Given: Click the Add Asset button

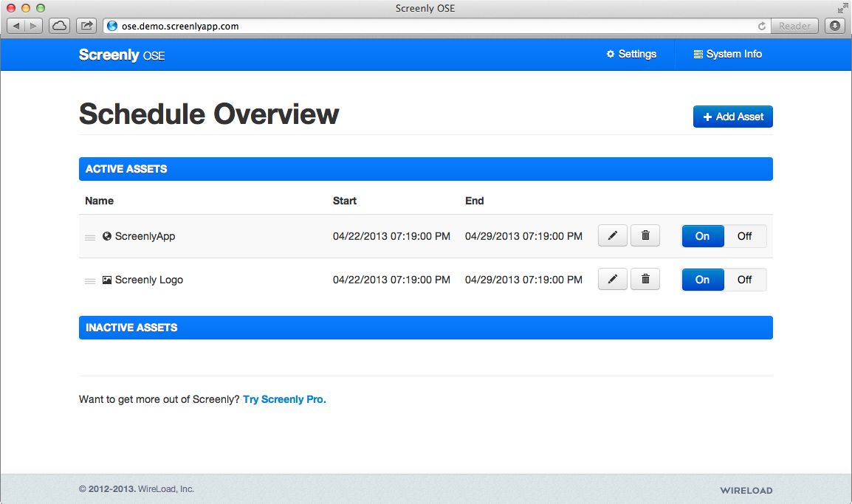Looking at the screenshot, I should [x=732, y=117].
